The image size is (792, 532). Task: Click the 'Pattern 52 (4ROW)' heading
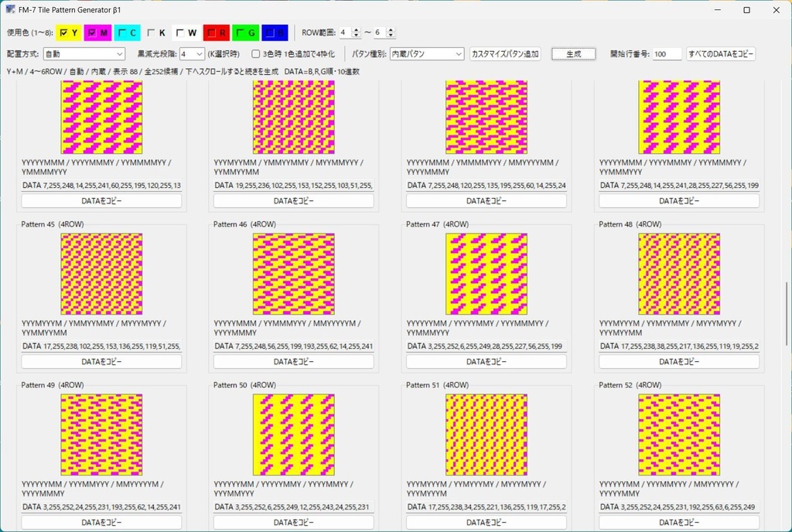click(630, 385)
